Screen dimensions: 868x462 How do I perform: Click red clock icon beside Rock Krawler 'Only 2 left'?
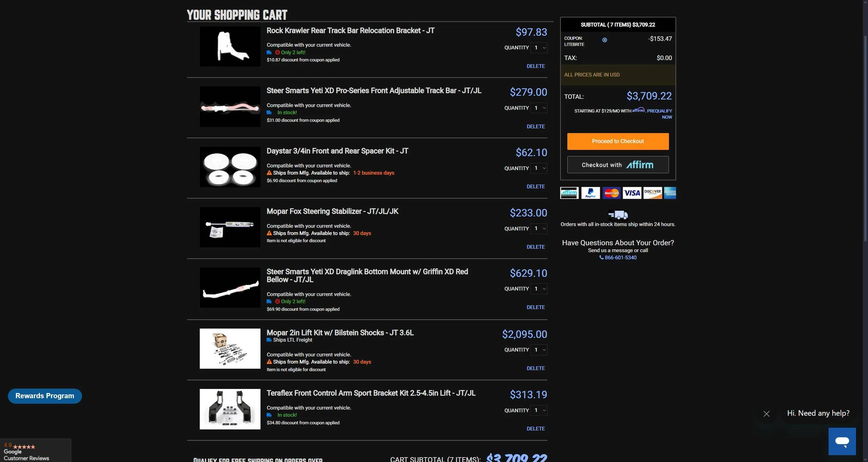pos(277,52)
